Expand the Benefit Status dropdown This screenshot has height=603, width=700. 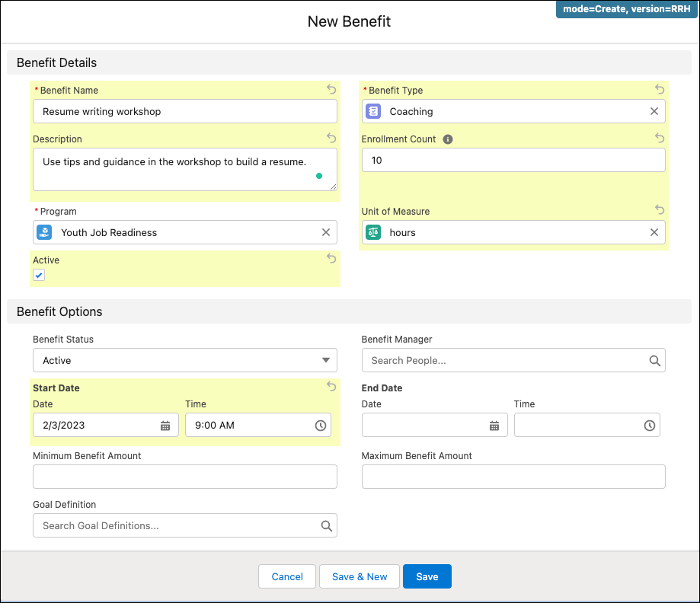(x=184, y=360)
